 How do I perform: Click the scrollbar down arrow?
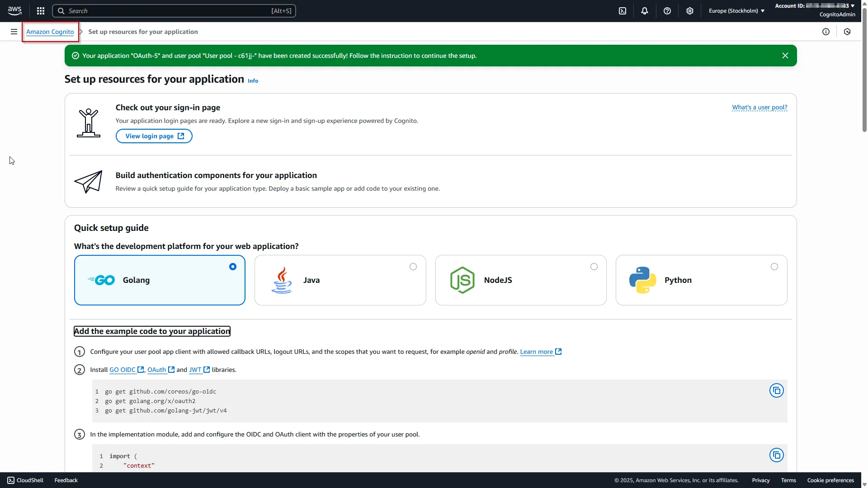point(864,484)
